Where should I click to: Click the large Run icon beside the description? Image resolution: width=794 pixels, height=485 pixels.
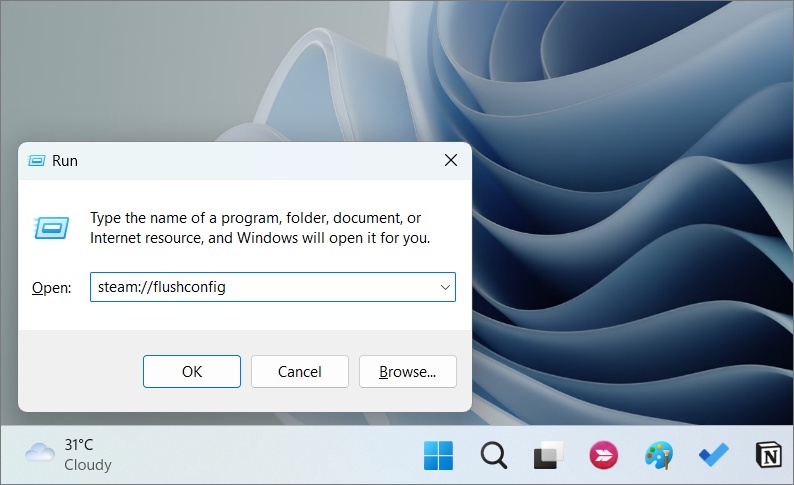51,228
